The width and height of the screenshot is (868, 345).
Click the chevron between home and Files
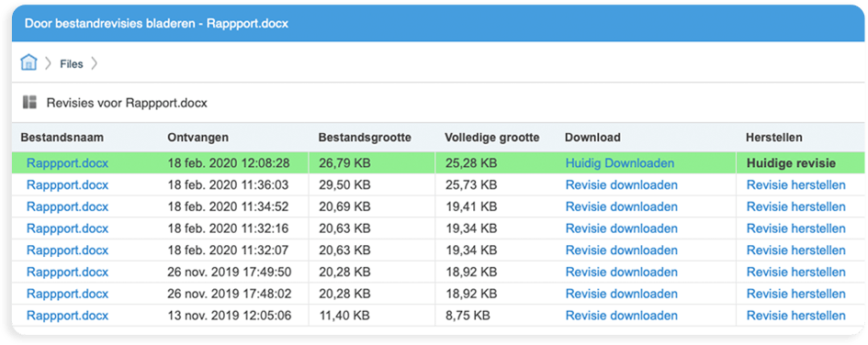click(x=49, y=63)
